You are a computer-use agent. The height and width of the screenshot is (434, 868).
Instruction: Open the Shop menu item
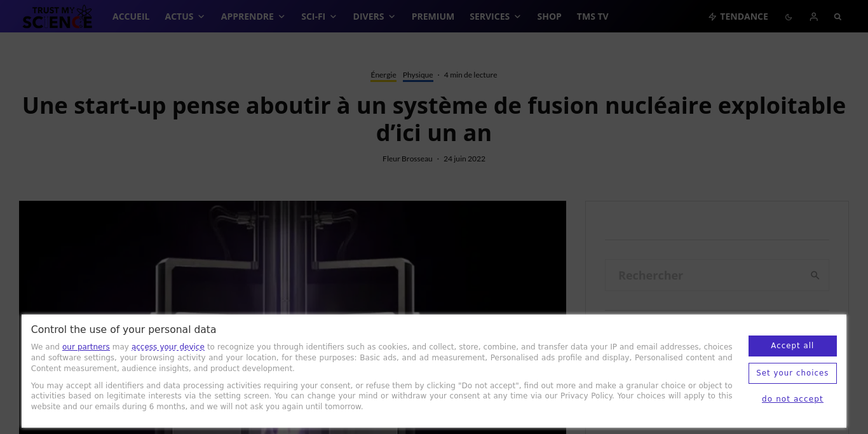(x=549, y=17)
